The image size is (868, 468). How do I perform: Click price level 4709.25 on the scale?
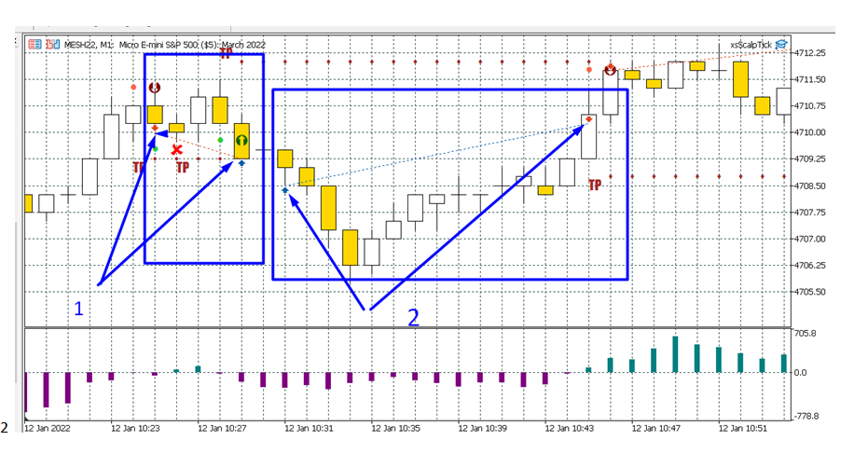[810, 159]
